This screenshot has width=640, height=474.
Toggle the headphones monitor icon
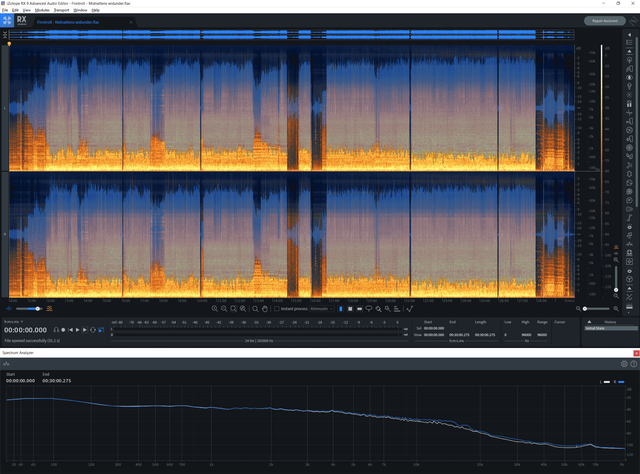(56, 330)
